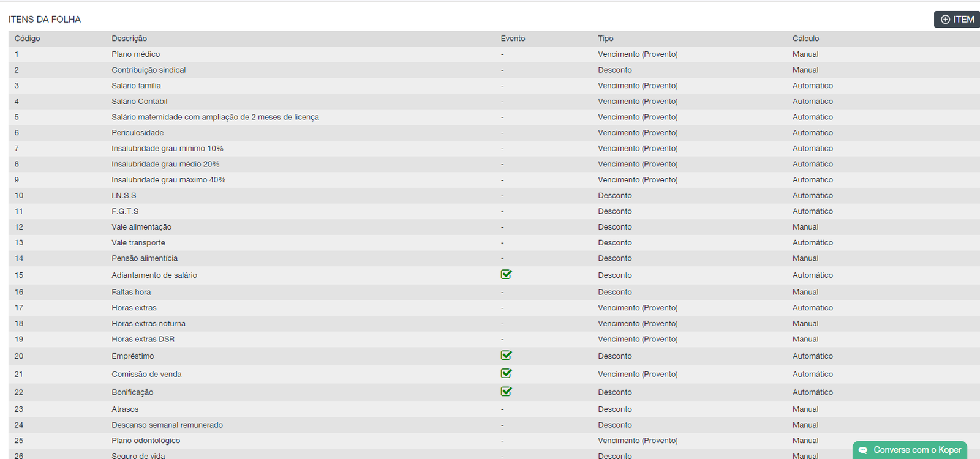Sort by the Descrição column header
The height and width of the screenshot is (459, 980).
129,39
